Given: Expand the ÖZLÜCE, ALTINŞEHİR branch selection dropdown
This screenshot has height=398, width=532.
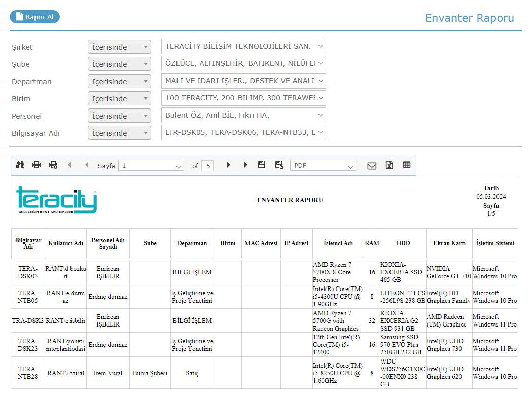Looking at the screenshot, I should (243, 63).
